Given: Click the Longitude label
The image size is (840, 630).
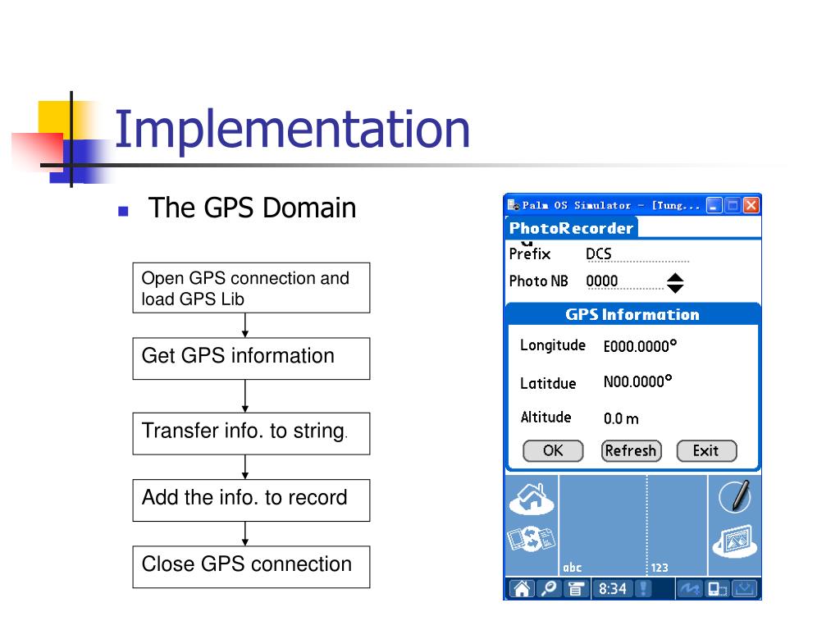Looking at the screenshot, I should [552, 345].
